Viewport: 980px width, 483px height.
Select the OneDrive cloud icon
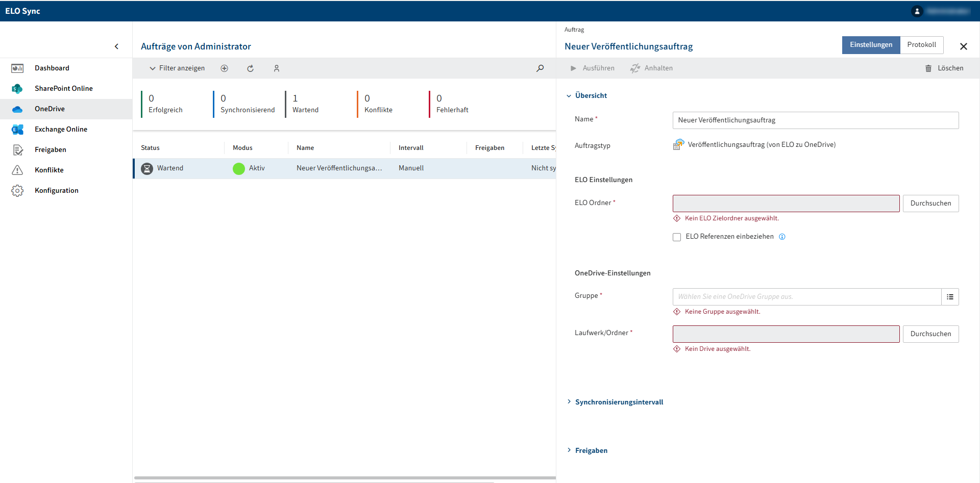(17, 109)
